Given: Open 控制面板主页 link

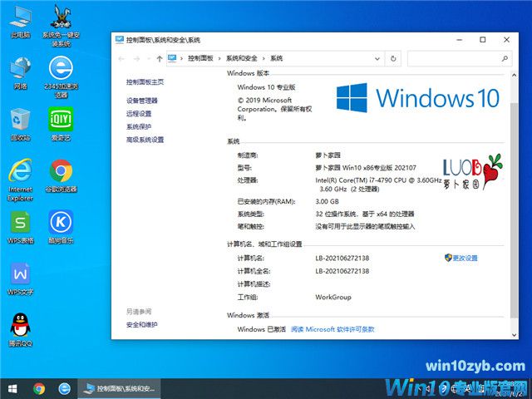Looking at the screenshot, I should (145, 82).
